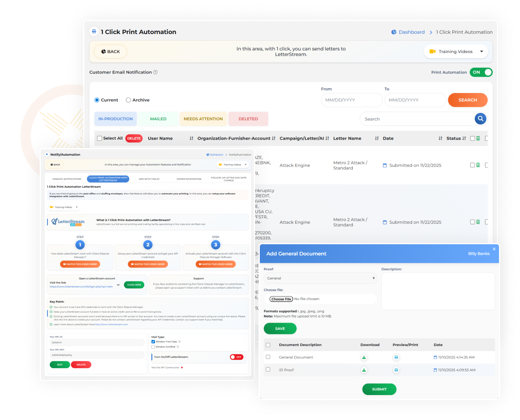Open the Needs Attention filter tab
This screenshot has width=520, height=420.
[203, 119]
